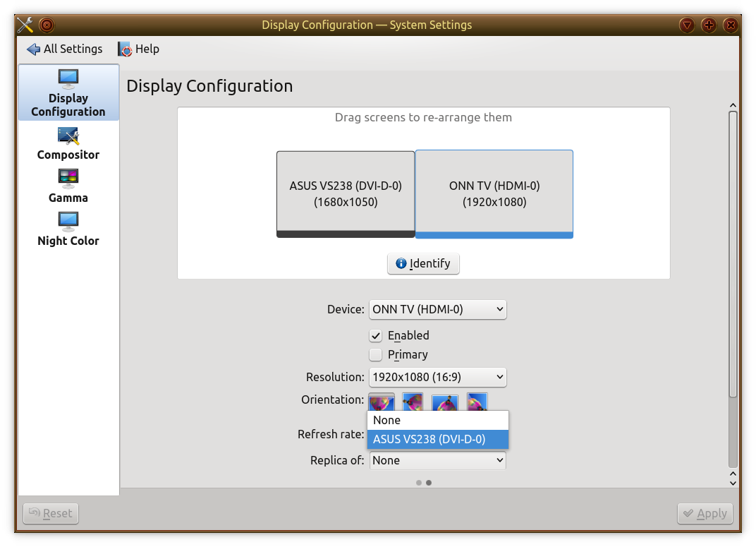Screen dimensions: 756x547
Task: Click the scrollbar up arrow at top
Action: tap(733, 106)
